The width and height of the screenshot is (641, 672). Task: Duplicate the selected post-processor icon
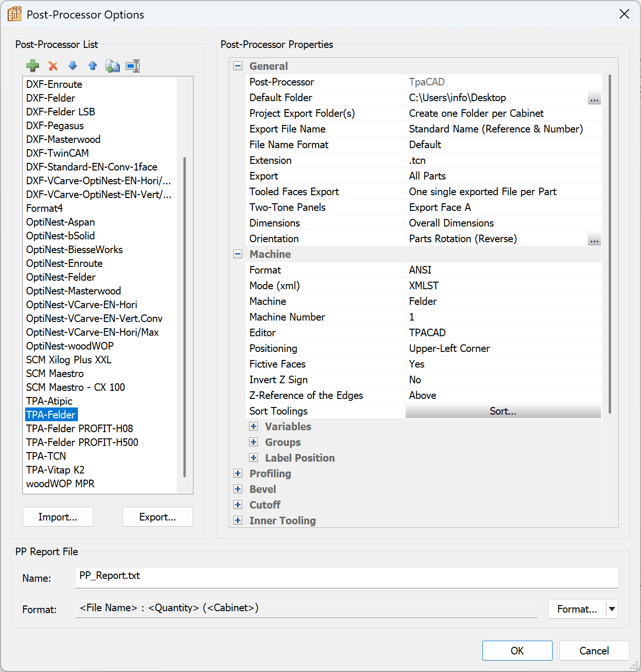click(x=113, y=66)
